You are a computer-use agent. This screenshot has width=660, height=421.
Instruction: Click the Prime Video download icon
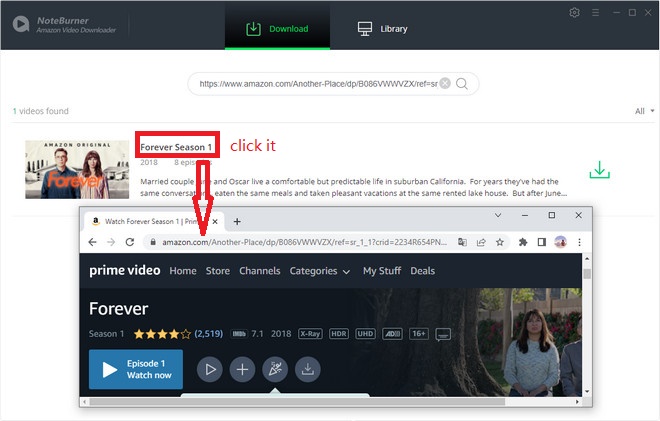pos(308,369)
